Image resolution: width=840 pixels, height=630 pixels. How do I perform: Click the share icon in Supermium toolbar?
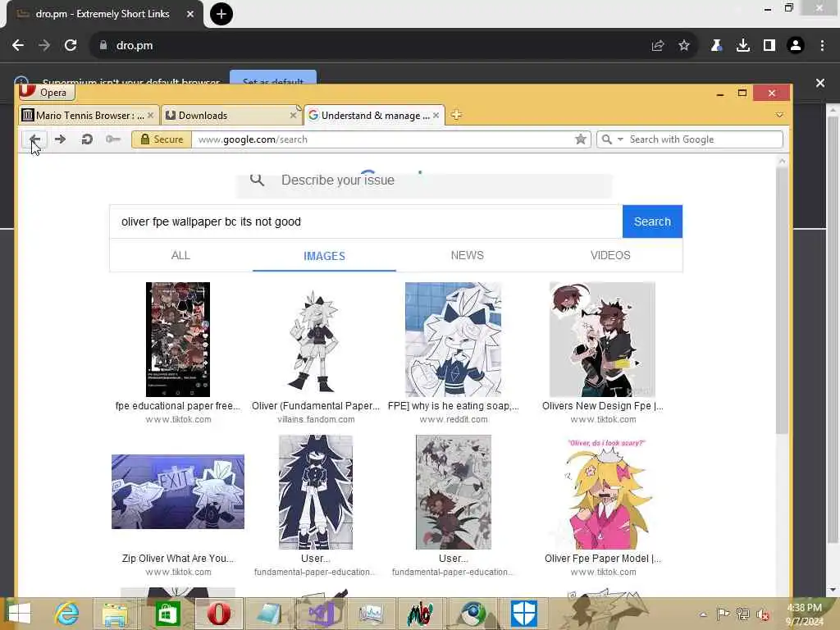point(658,46)
